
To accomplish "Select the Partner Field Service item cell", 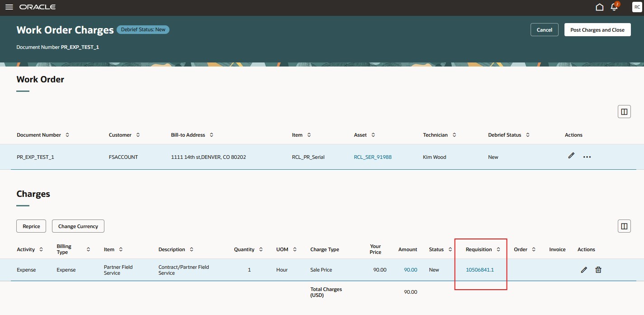I will (x=118, y=270).
